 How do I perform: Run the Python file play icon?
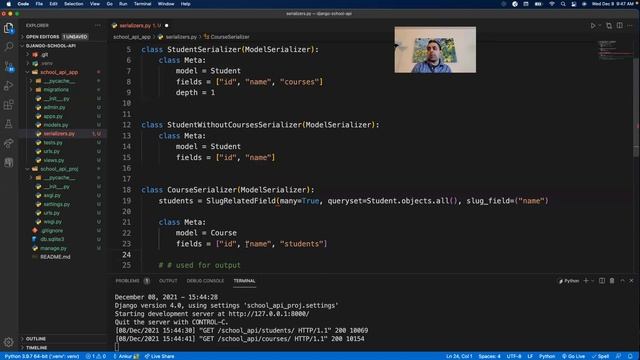[x=593, y=26]
